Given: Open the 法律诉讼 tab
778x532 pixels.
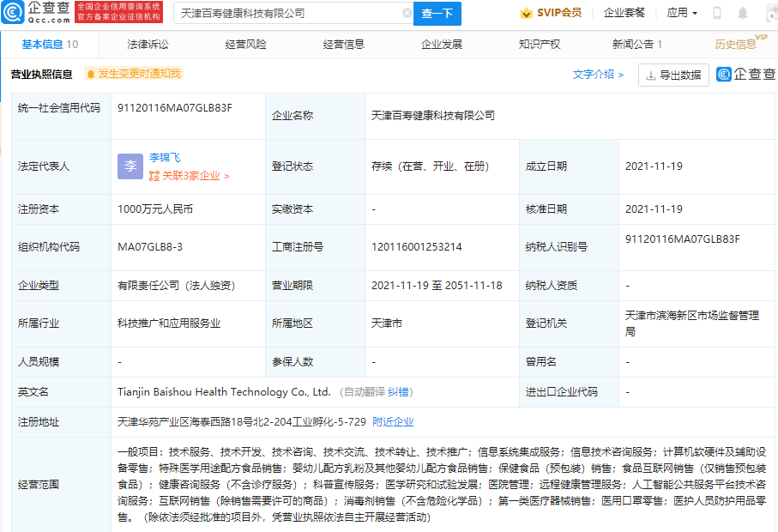Looking at the screenshot, I should coord(148,44).
